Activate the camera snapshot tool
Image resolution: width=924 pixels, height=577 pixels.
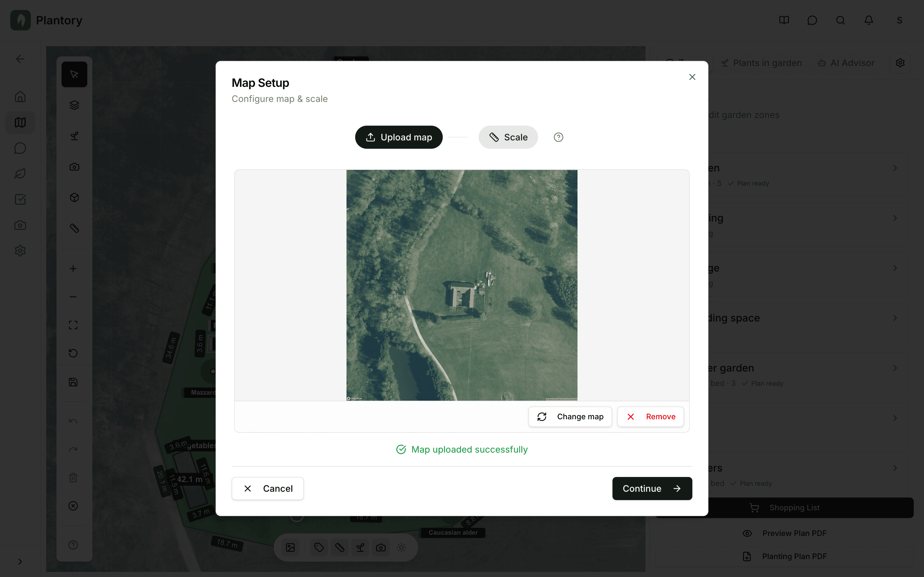(74, 167)
